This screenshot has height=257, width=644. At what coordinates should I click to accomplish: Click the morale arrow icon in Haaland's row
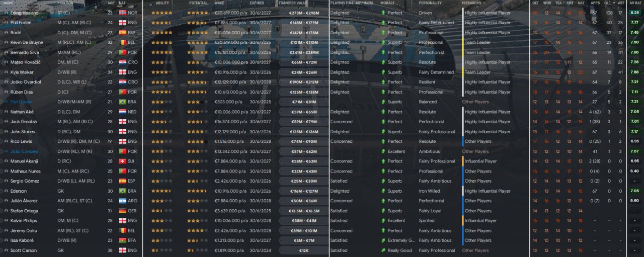click(383, 13)
